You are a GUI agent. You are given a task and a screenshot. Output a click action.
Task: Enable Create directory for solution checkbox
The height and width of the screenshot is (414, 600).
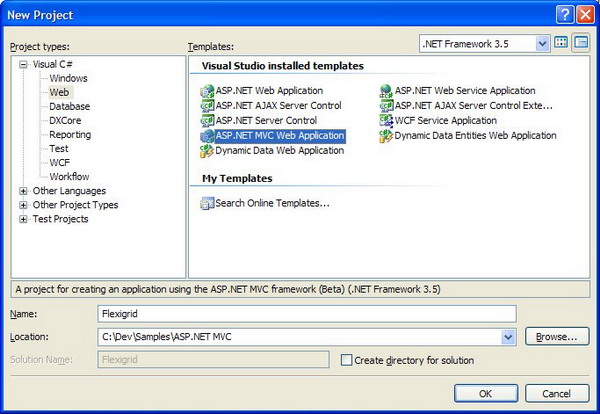tap(346, 360)
